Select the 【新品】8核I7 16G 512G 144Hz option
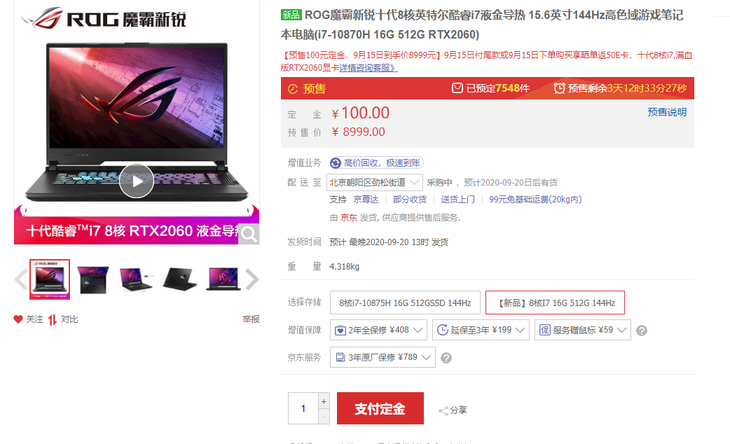This screenshot has height=444, width=730. pyautogui.click(x=555, y=303)
